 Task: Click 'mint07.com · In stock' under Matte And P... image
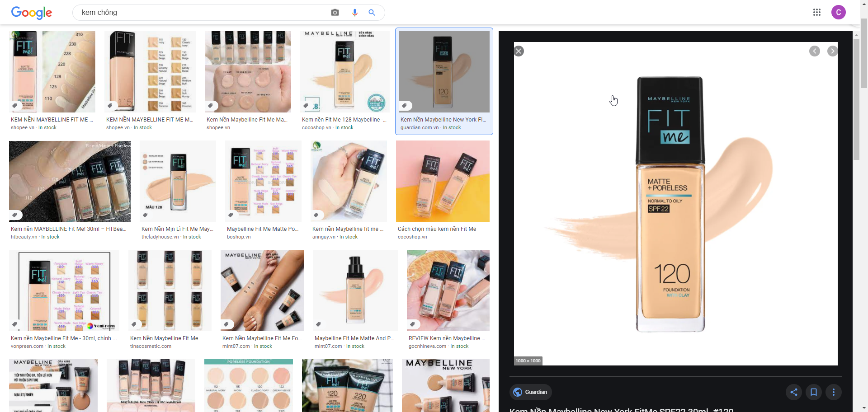[x=340, y=346]
